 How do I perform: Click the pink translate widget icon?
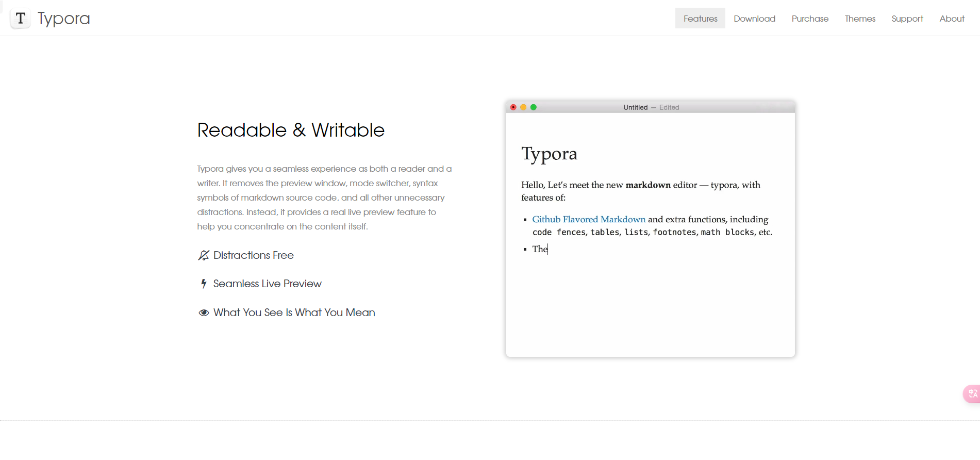click(972, 394)
